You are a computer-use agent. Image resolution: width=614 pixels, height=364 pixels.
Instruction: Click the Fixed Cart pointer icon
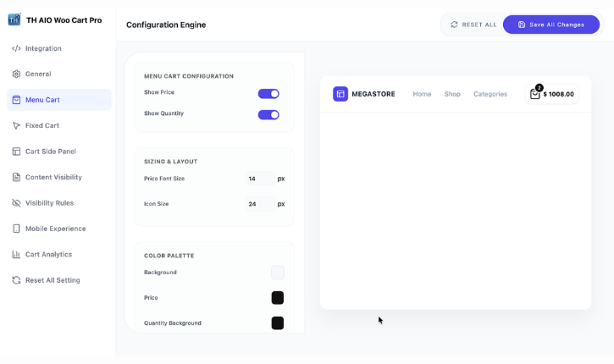click(x=16, y=125)
